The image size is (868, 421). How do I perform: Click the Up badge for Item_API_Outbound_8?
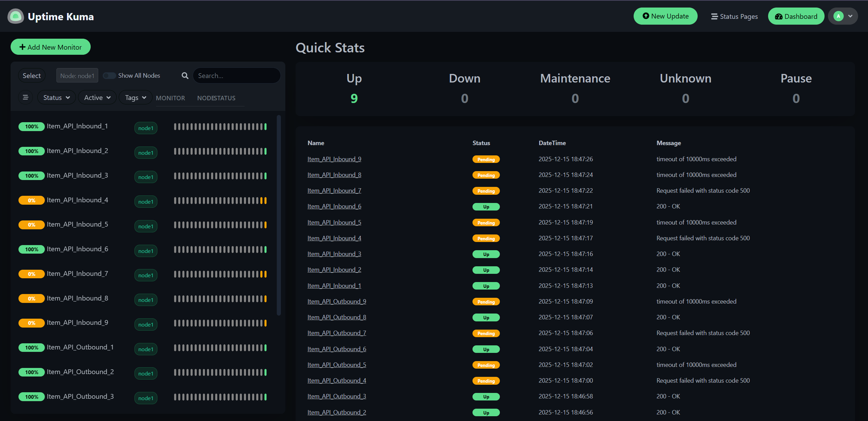(x=486, y=318)
